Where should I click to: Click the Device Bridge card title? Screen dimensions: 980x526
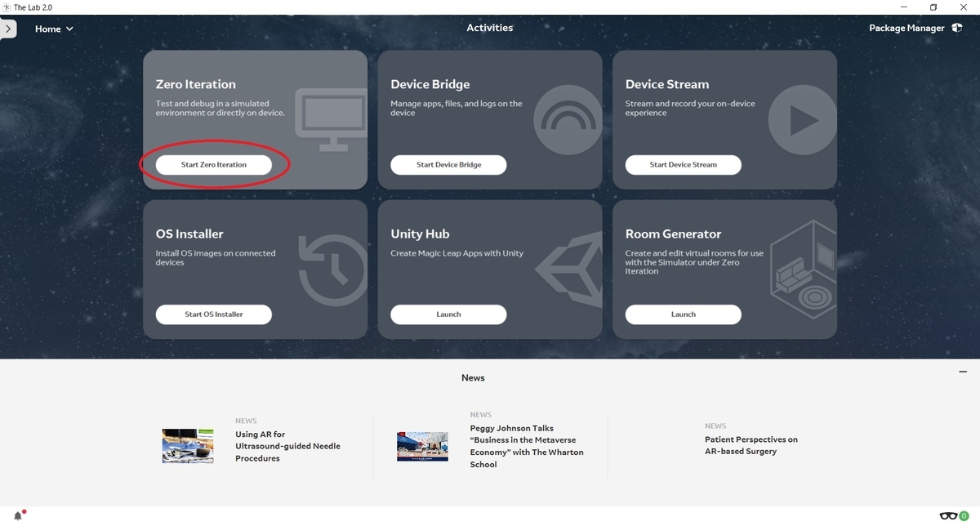(430, 84)
